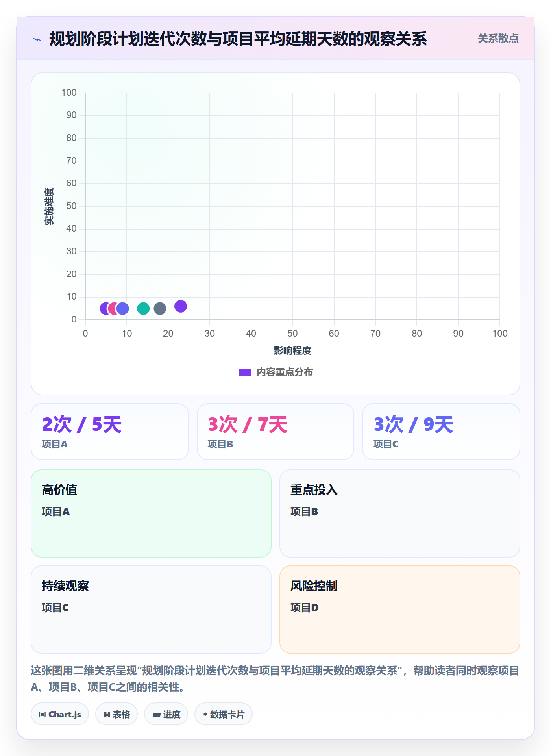Viewport: 551px width, 756px height.
Task: Select the purple scatter point near x=23
Action: [181, 306]
